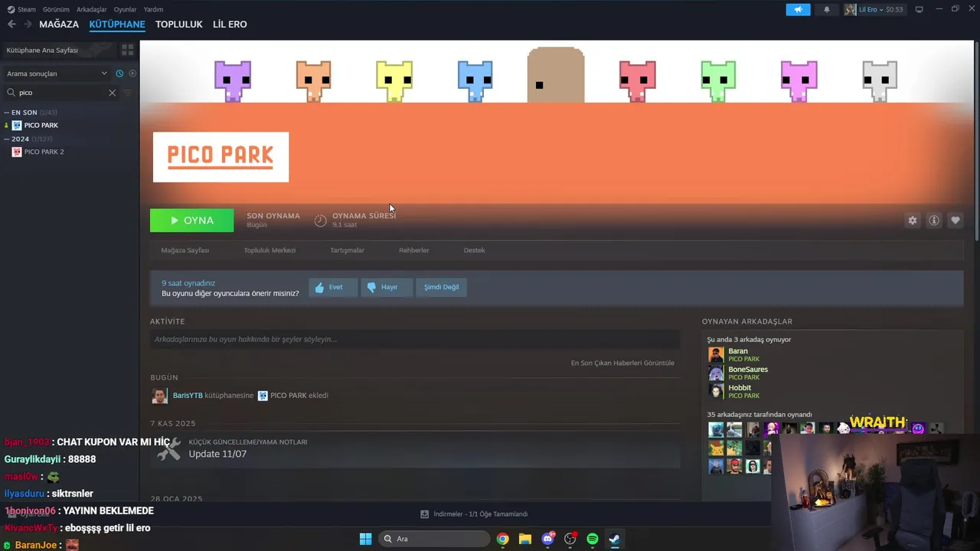Open the Lil Ero account dropdown

(x=874, y=9)
